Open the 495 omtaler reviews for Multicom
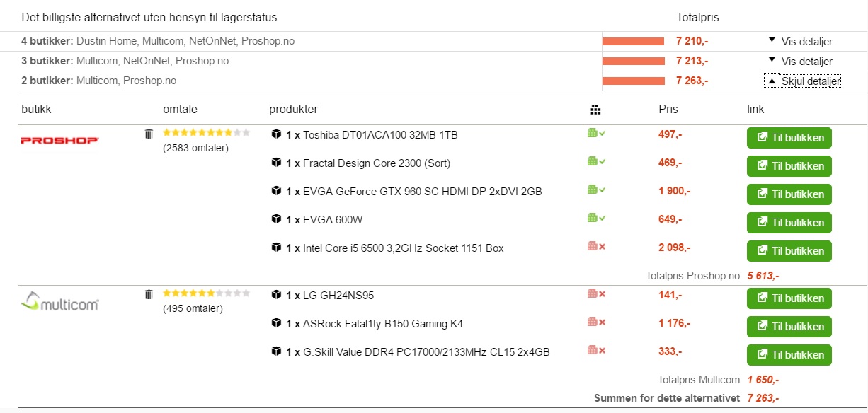868x413 pixels. coord(193,308)
